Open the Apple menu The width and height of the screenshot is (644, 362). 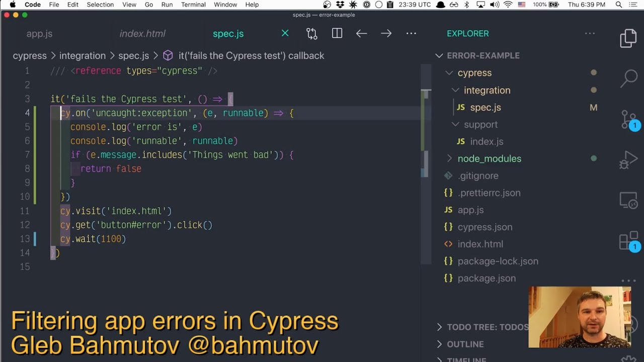pos(13,5)
